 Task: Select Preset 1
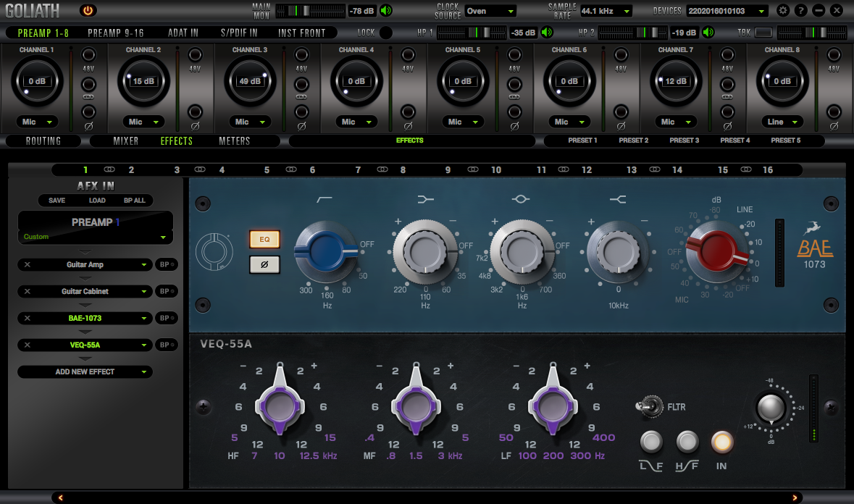(582, 140)
